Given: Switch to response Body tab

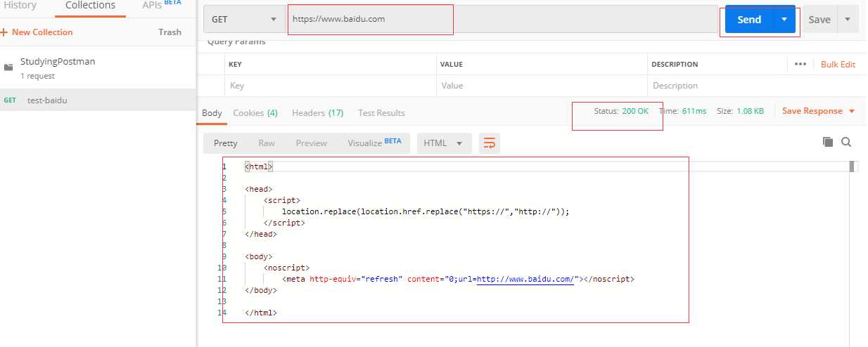Looking at the screenshot, I should coord(212,112).
